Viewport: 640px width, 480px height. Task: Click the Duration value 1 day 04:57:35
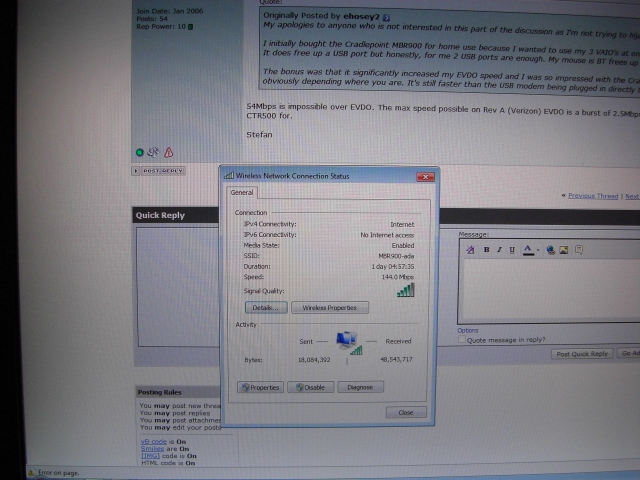click(x=393, y=267)
